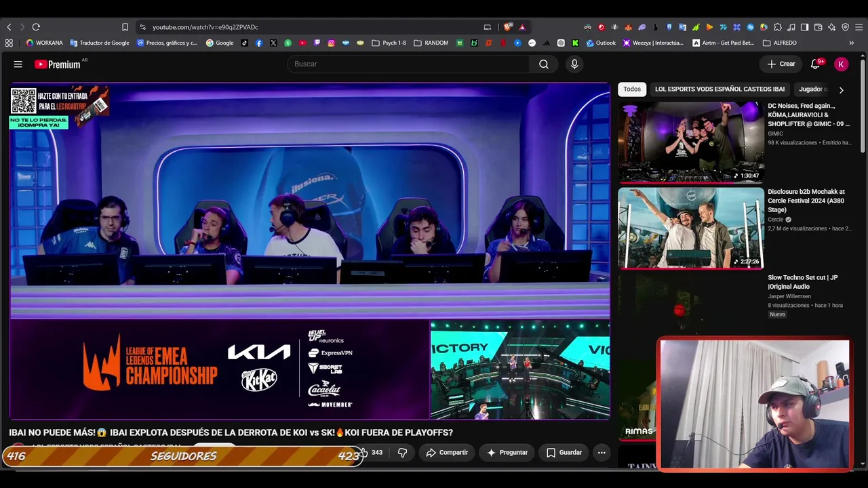Viewport: 868px width, 488px height.
Task: Expand the RANDOM bookmark folder
Action: 431,43
